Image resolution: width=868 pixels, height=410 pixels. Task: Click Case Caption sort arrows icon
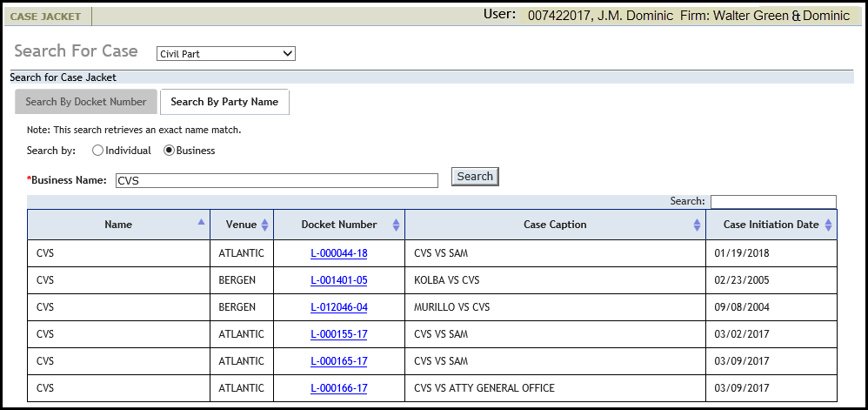tap(697, 225)
